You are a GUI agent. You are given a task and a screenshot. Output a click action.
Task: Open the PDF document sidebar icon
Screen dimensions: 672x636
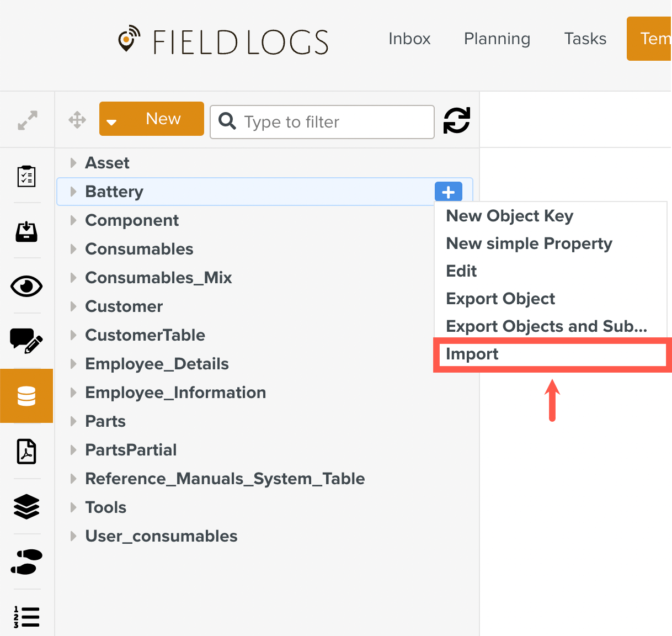tap(26, 451)
